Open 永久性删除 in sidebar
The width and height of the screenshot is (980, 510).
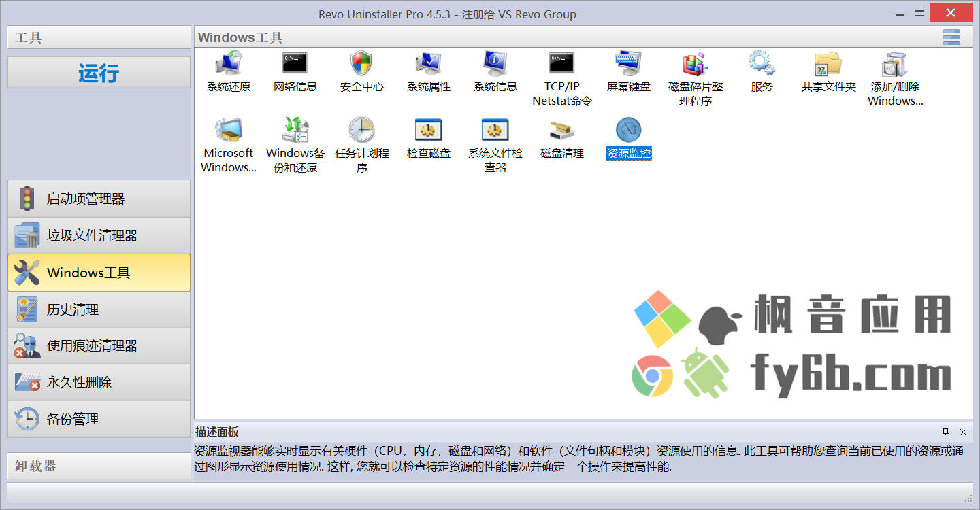[99, 382]
